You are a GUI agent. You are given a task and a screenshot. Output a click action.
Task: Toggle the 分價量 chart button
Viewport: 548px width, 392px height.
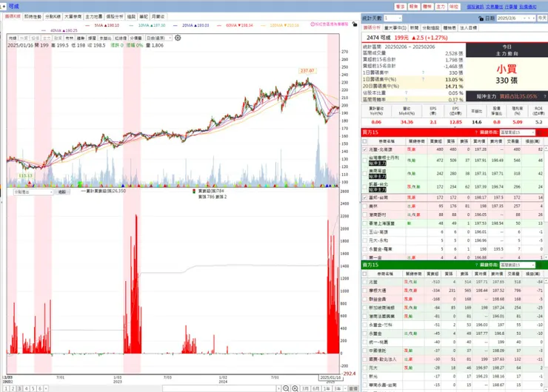136,38
